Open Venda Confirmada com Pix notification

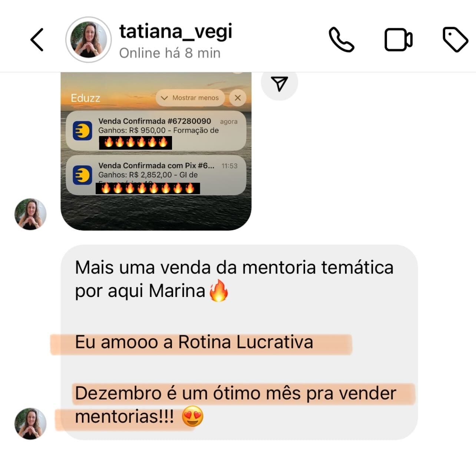[x=156, y=175]
